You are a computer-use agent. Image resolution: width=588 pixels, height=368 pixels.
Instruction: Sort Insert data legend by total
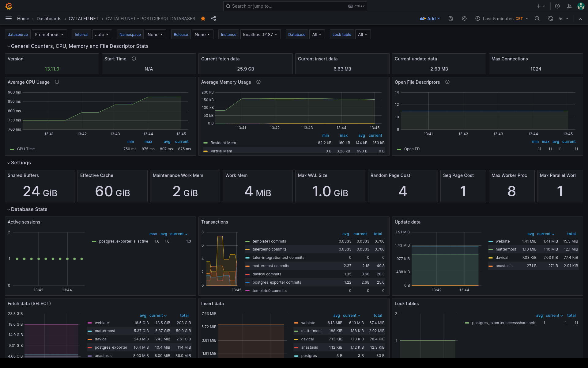point(378,316)
